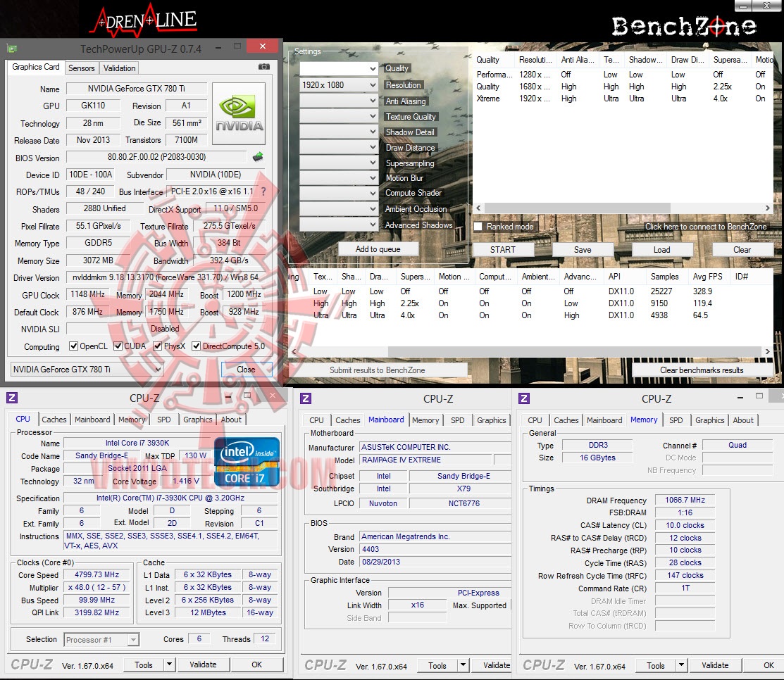Click Validate in left CPU-Z window
Image resolution: width=784 pixels, height=680 pixels.
click(x=203, y=665)
